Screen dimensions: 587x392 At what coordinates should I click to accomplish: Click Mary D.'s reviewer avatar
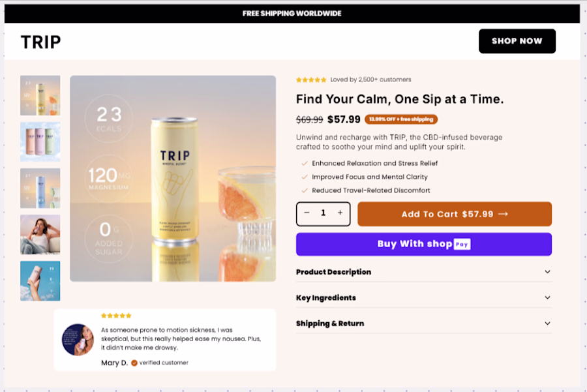click(x=78, y=340)
